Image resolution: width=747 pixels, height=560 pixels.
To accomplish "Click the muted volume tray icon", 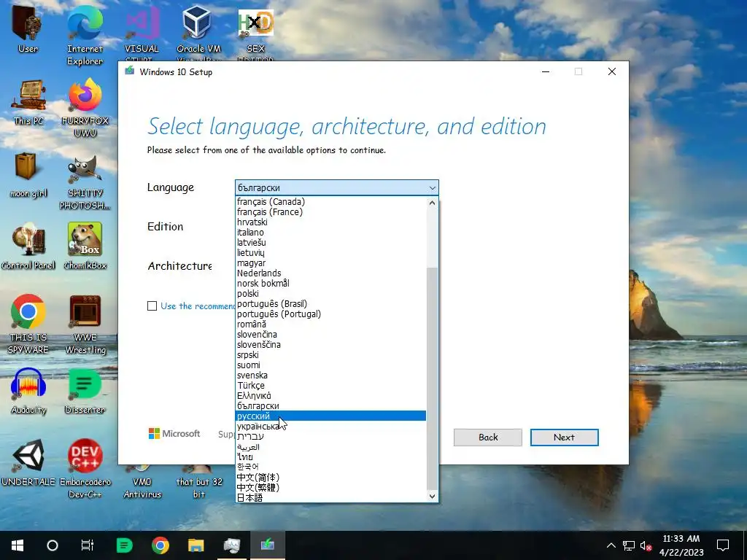I will pos(646,545).
